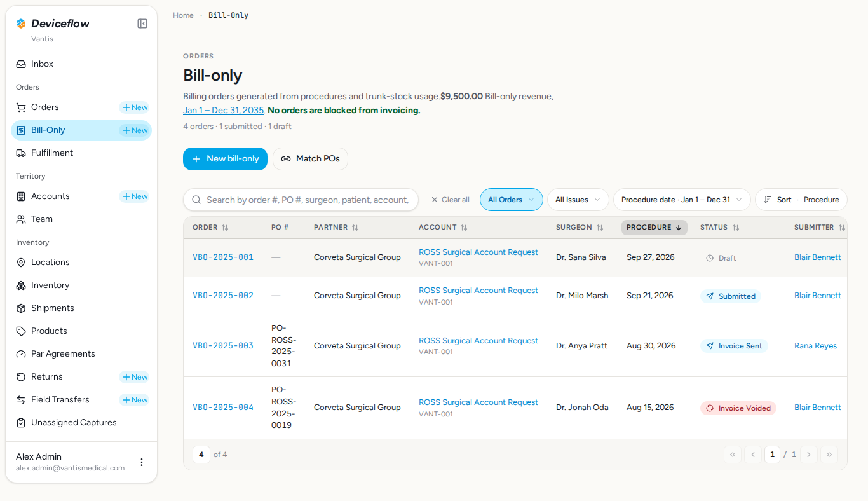
Task: Click the Invoice Voided status badge
Action: 738,408
